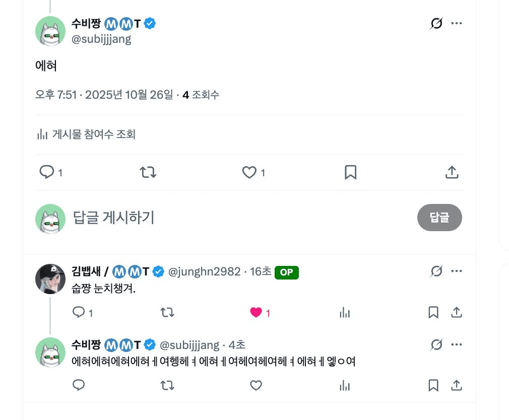Screen dimensions: 509x420
Task: Repost 김뱁새's reply 숩쨩 눈치챙겨
Action: pyautogui.click(x=167, y=313)
